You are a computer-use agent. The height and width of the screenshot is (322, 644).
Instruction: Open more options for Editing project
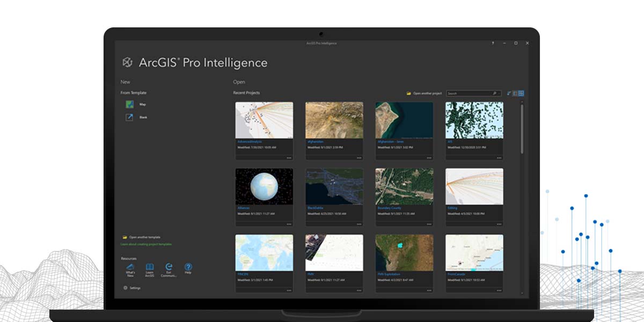click(499, 224)
